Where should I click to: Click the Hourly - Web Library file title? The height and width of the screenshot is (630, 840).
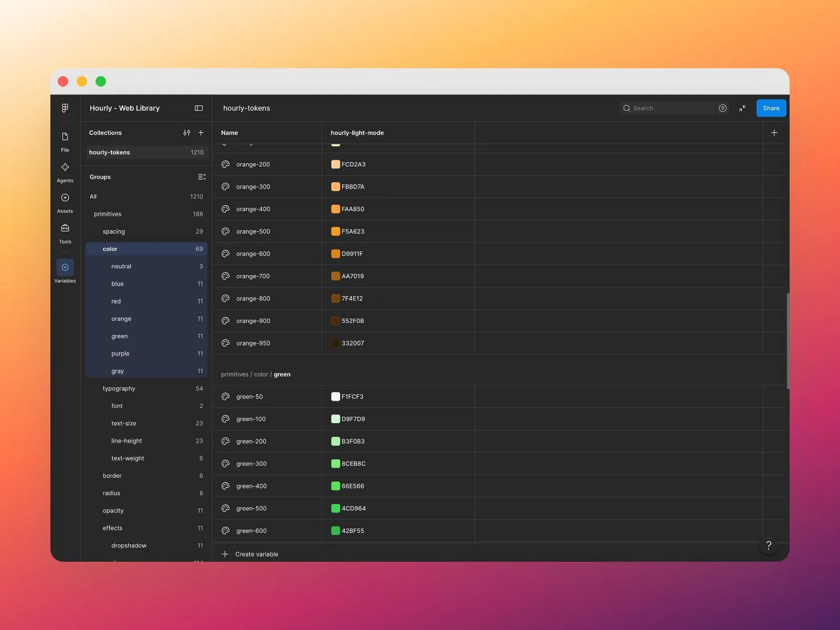click(x=124, y=108)
